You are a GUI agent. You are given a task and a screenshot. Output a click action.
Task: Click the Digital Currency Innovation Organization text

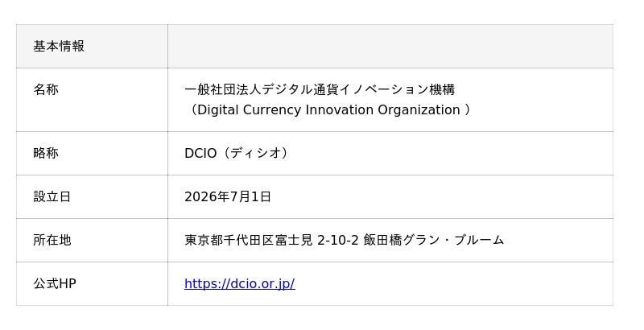[328, 110]
